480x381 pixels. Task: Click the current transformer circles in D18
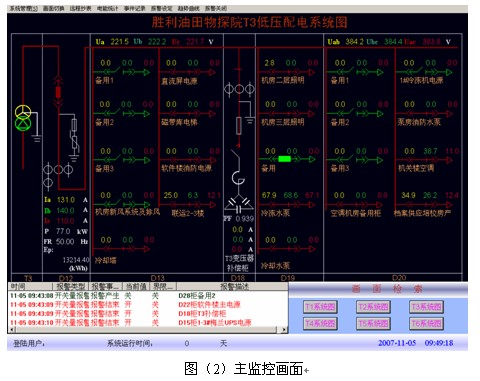click(239, 89)
